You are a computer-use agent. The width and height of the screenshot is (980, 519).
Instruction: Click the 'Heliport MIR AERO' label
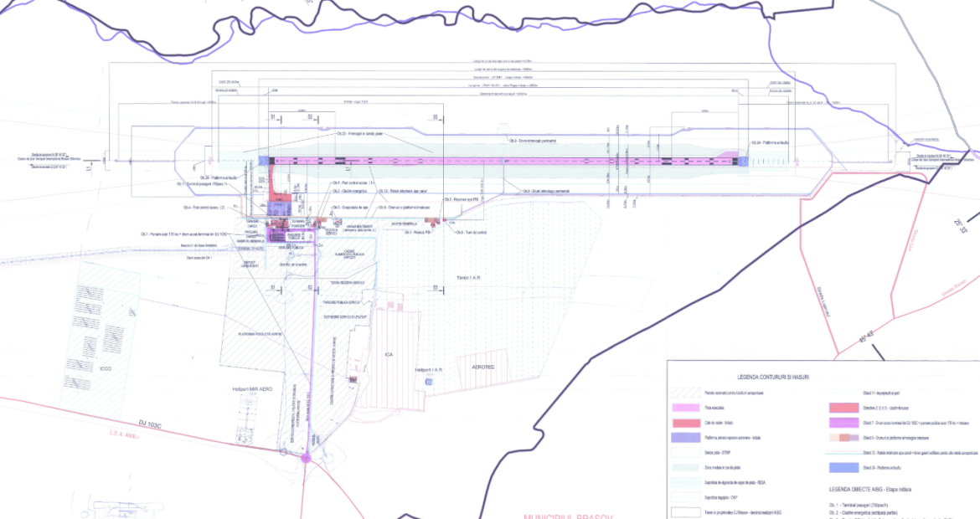pos(252,388)
